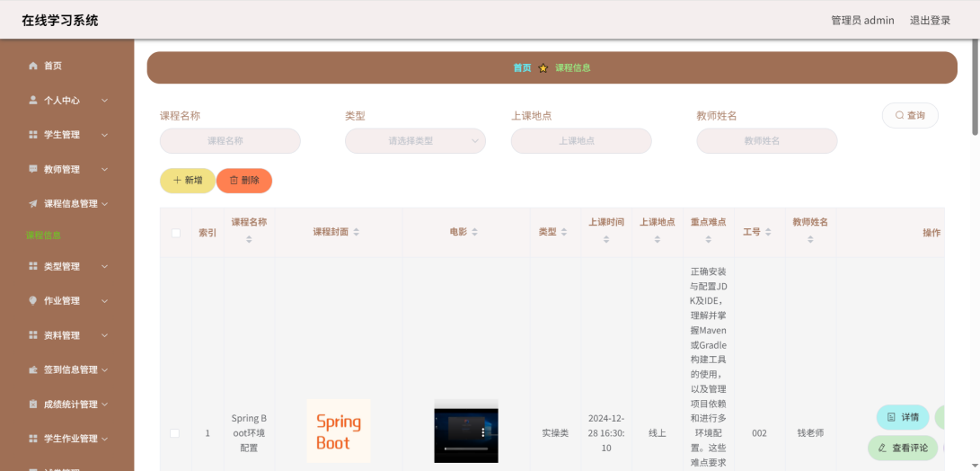
Task: Expand the 学生管理 menu chevron
Action: click(x=104, y=135)
